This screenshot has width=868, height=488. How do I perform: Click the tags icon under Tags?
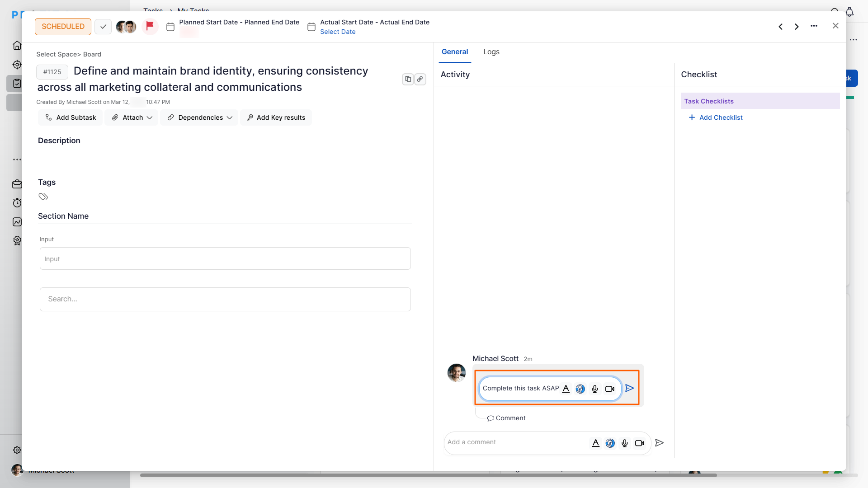43,197
